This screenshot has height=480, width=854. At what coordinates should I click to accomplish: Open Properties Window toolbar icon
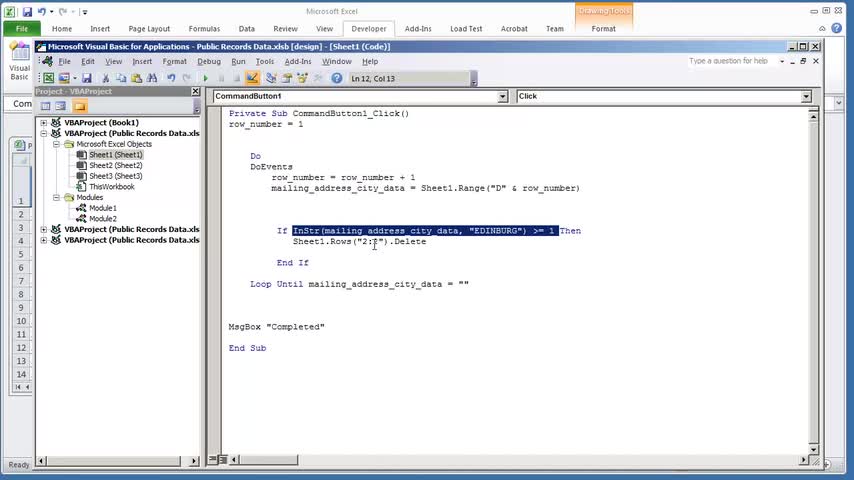pos(286,78)
